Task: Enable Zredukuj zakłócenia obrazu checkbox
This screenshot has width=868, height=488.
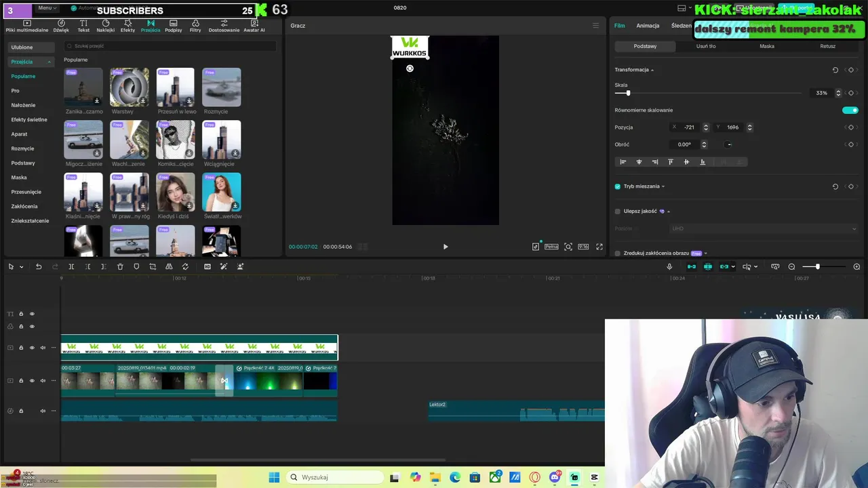Action: 617,253
